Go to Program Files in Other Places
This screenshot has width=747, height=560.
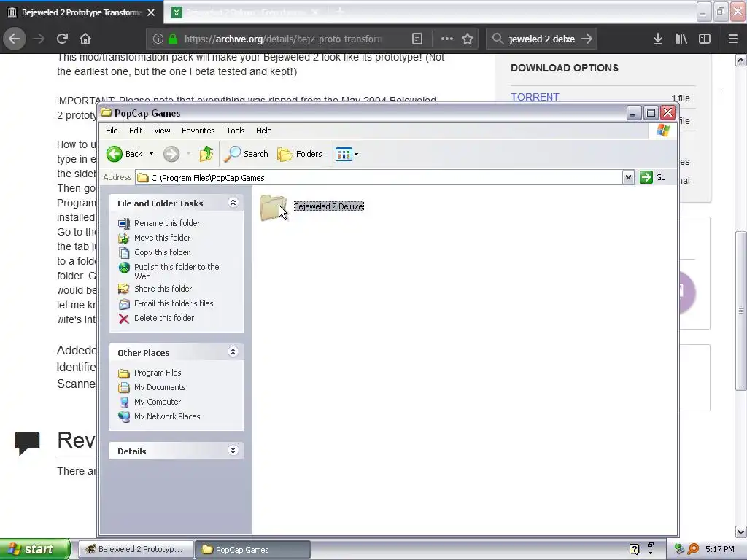click(x=158, y=373)
